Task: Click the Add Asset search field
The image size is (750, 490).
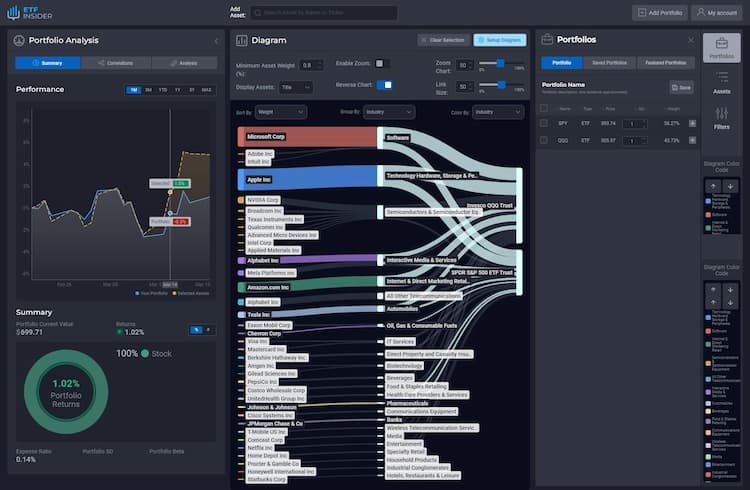Action: (324, 12)
